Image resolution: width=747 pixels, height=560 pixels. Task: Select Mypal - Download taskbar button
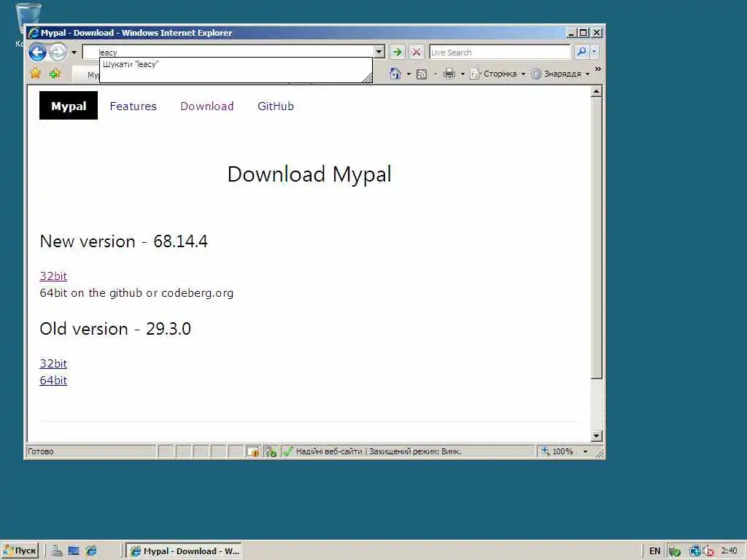(x=185, y=551)
